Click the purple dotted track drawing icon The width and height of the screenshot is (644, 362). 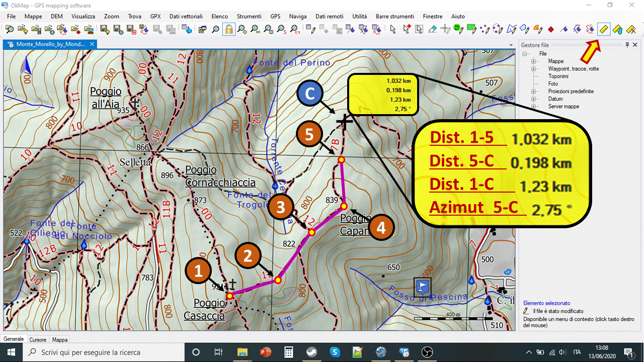coord(485,29)
